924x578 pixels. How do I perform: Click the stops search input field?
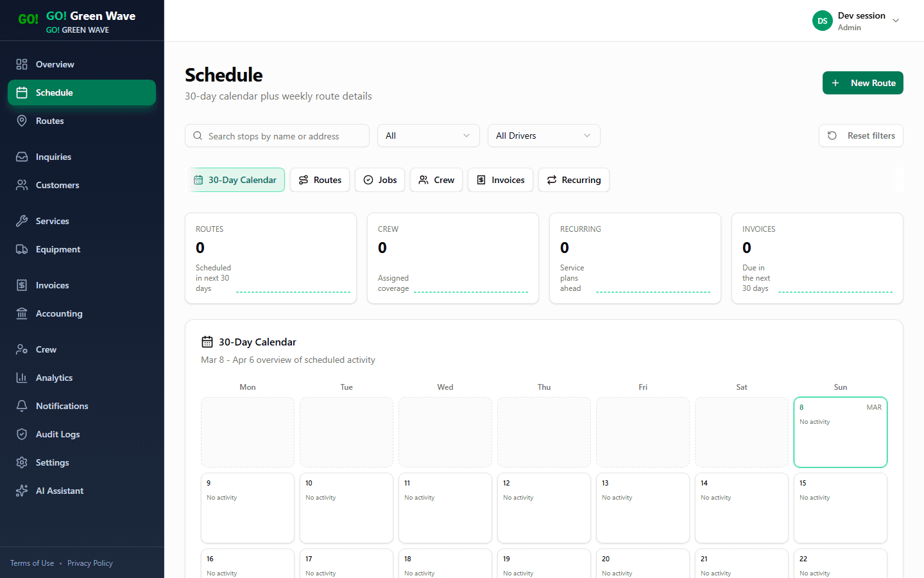[x=276, y=136]
